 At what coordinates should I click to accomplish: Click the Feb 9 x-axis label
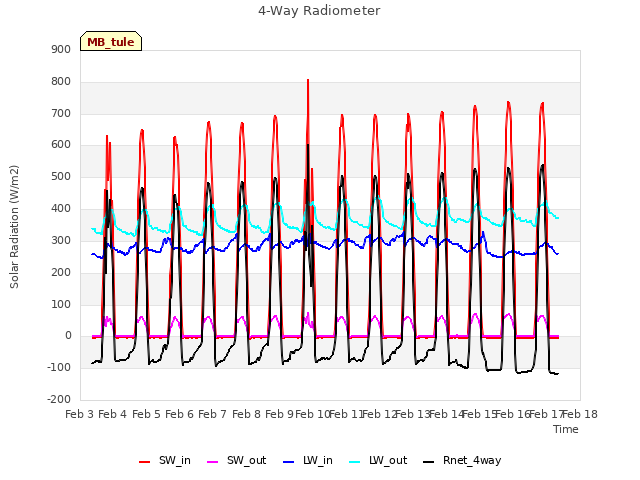click(279, 414)
